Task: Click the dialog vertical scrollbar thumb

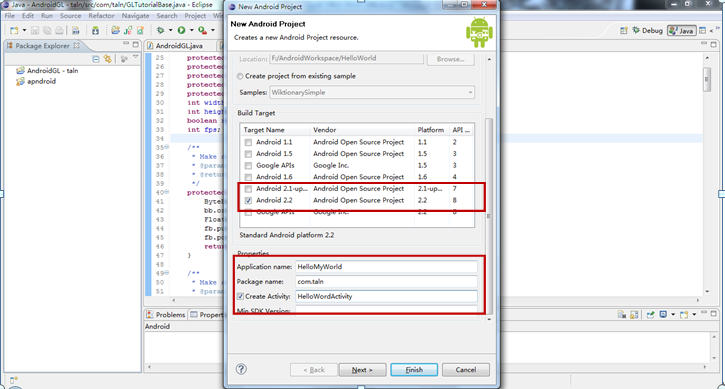Action: (489, 215)
